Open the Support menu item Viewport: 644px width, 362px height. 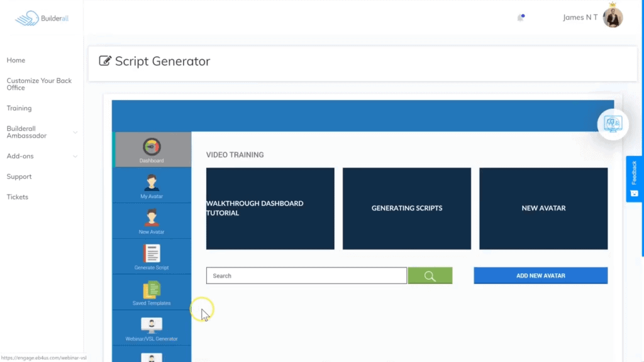(x=19, y=177)
